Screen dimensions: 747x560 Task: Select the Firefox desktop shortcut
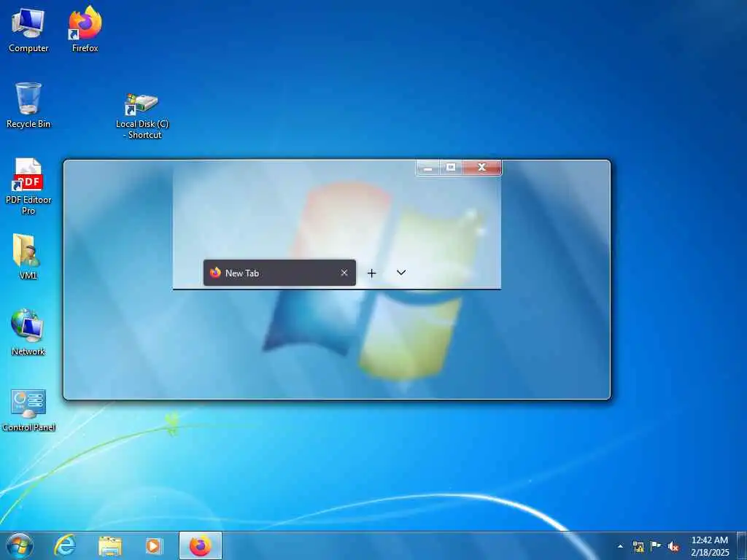coord(85,30)
